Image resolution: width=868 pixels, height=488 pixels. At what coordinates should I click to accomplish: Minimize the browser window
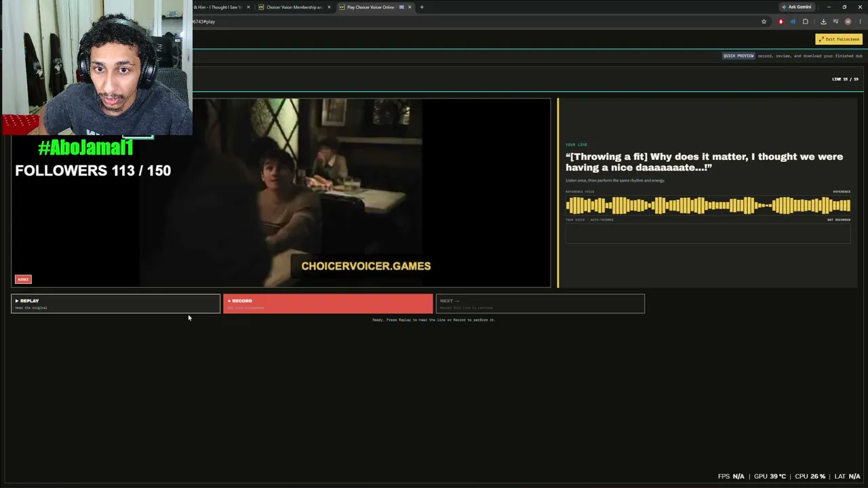pos(829,7)
